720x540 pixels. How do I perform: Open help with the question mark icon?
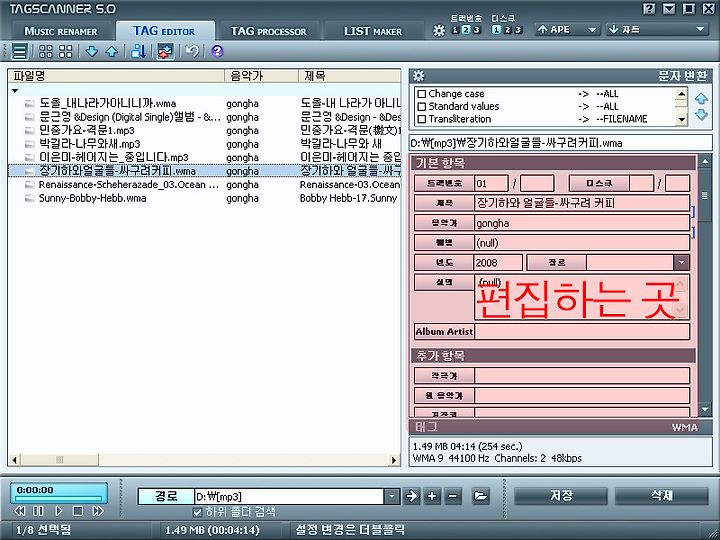point(217,51)
